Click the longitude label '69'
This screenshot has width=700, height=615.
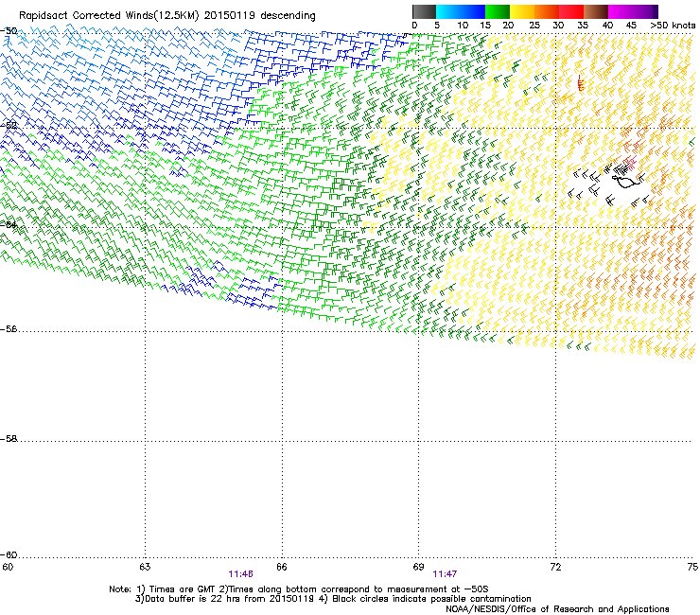[x=418, y=567]
